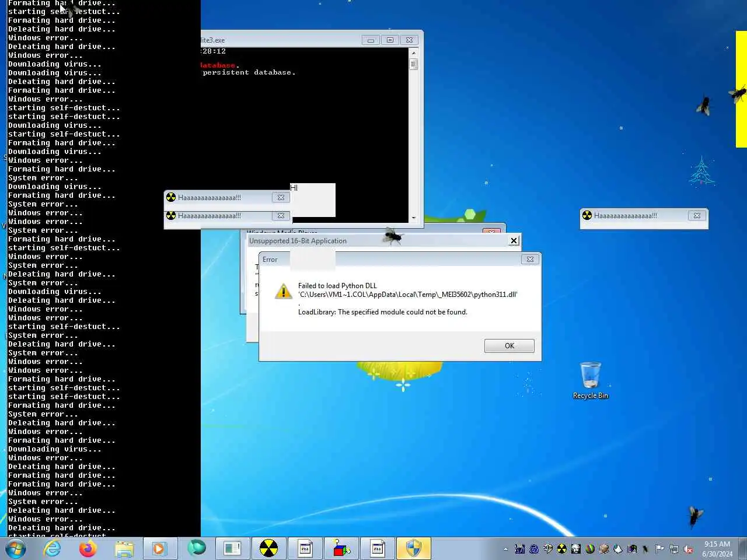Close the Unsupported 16-Bit Application dialog
This screenshot has height=560, width=747.
(514, 240)
